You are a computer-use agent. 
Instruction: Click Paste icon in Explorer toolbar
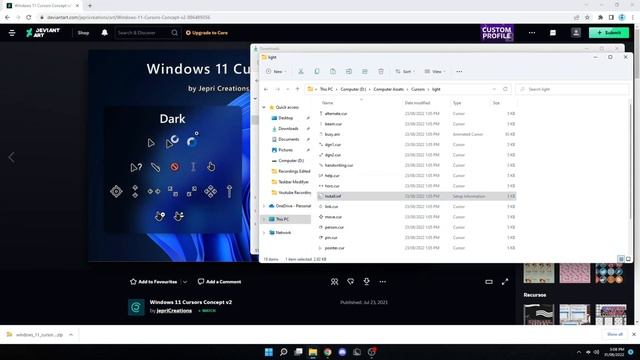pos(333,71)
